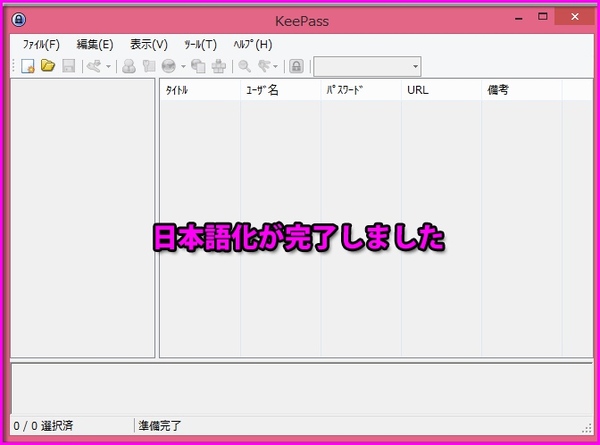This screenshot has width=600, height=445.
Task: Click the 準備完了 status text
Action: 160,425
